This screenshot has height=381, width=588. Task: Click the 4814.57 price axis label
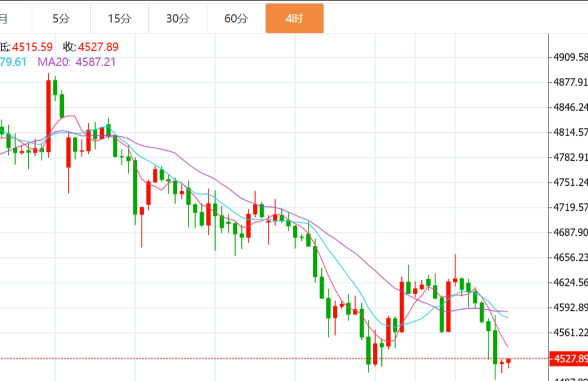(x=570, y=132)
